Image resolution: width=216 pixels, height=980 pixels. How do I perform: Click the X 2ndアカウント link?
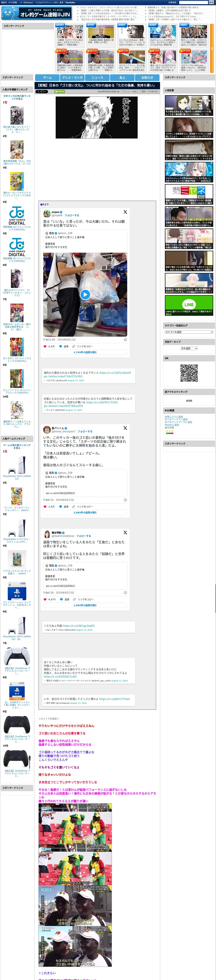point(44,2)
